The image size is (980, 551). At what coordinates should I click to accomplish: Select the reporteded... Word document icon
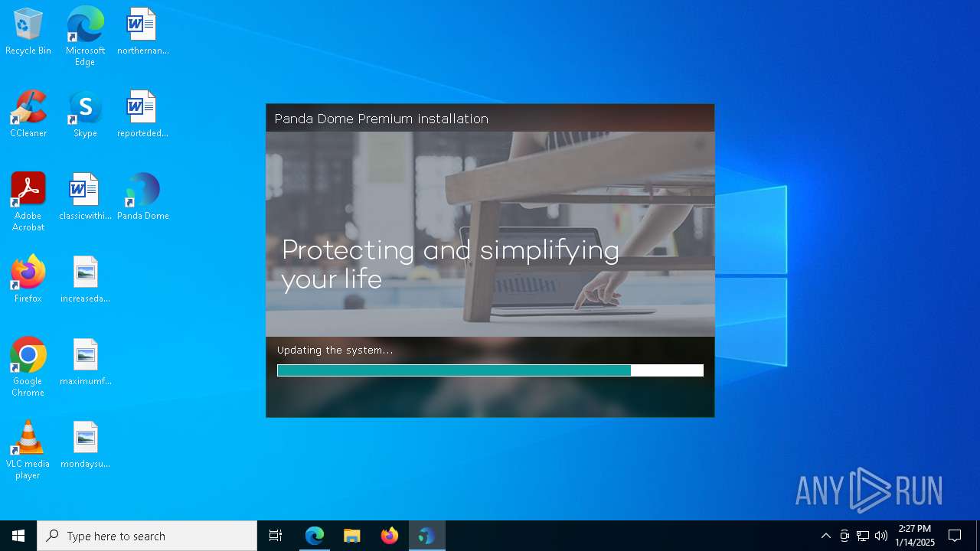tap(142, 115)
